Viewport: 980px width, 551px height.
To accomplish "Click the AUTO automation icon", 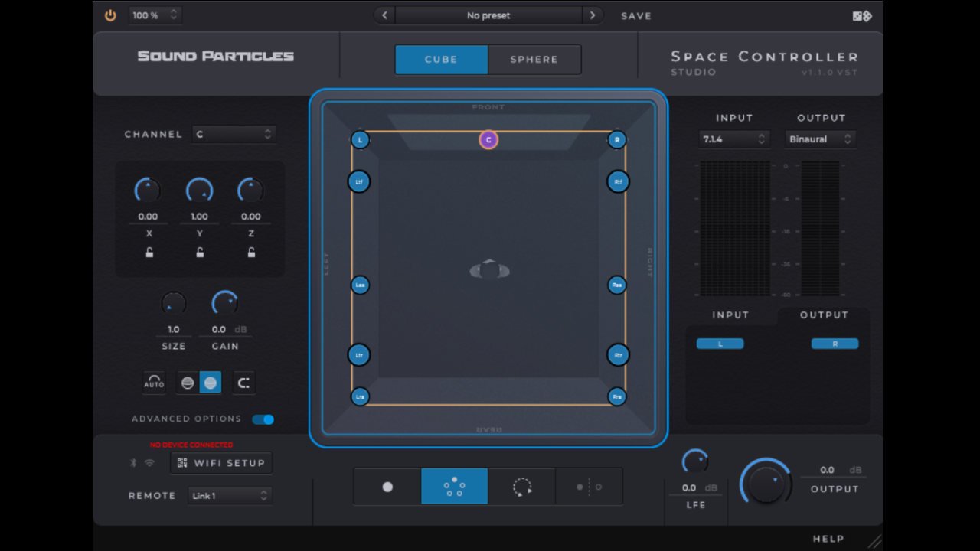I will point(154,382).
